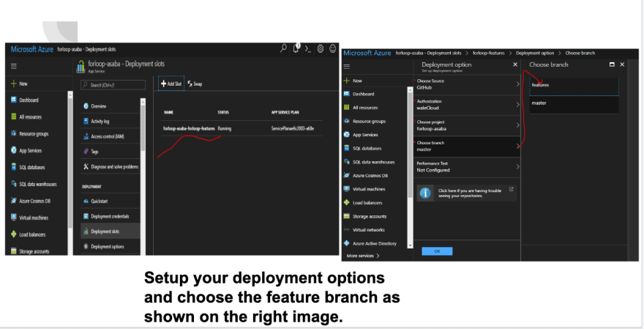Click New in right Azure sidebar
Image resolution: width=644 pixels, height=329 pixels.
click(353, 81)
